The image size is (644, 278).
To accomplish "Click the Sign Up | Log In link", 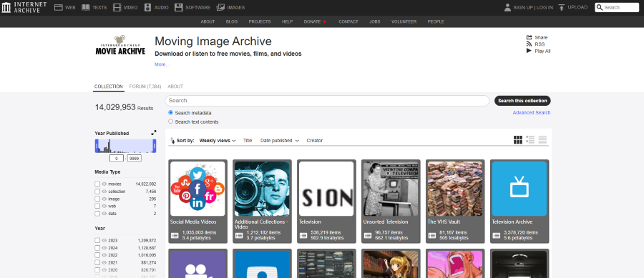I will pyautogui.click(x=533, y=7).
